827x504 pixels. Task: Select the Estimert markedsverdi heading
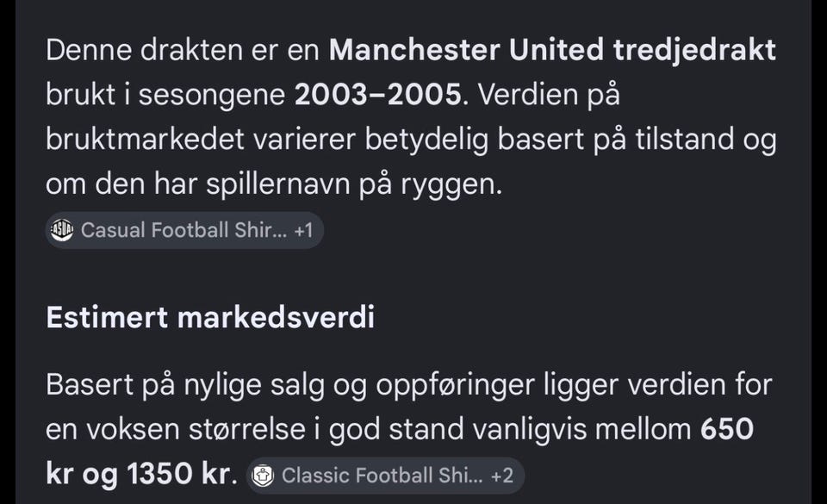[210, 317]
